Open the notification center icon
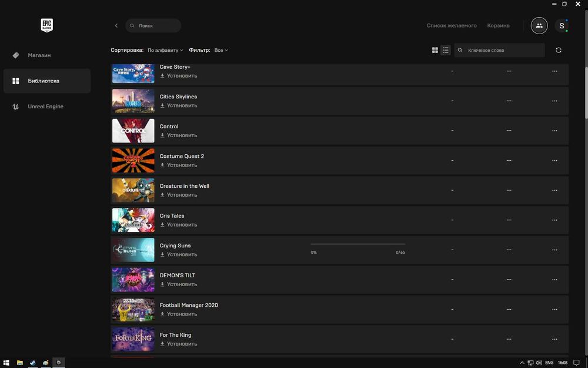Viewport: 588px width, 368px height. pyautogui.click(x=576, y=363)
